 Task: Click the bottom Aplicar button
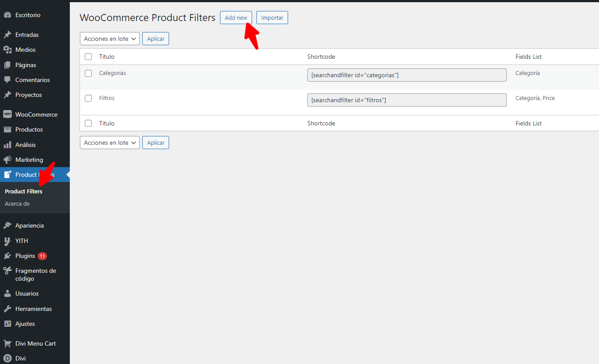click(155, 143)
